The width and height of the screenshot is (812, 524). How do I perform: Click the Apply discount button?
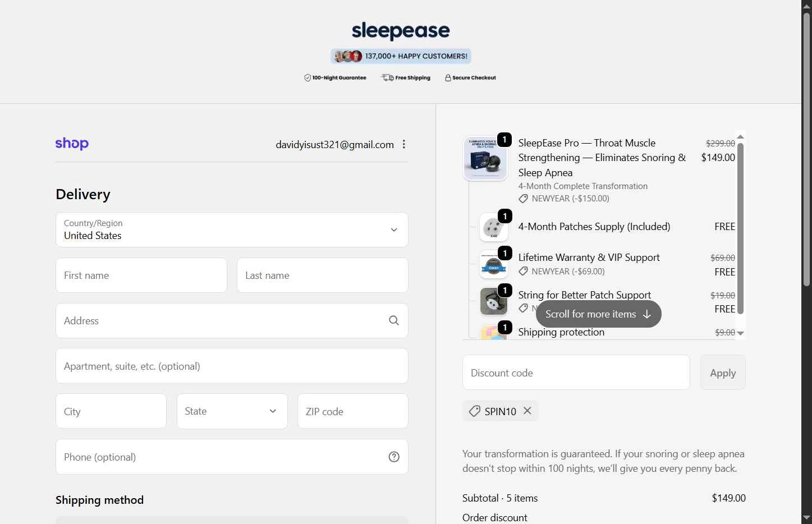[723, 373]
